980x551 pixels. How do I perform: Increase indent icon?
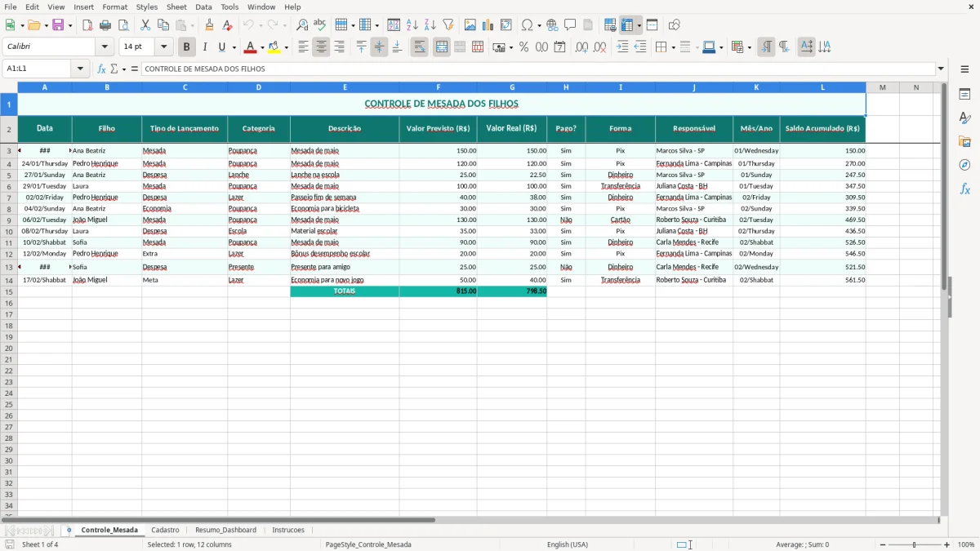(x=622, y=47)
